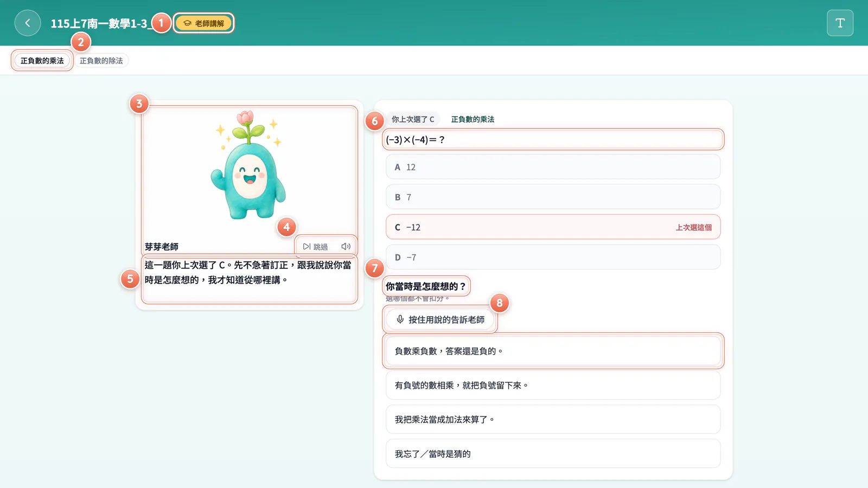
Task: Select answer option A 12
Action: pos(553,167)
